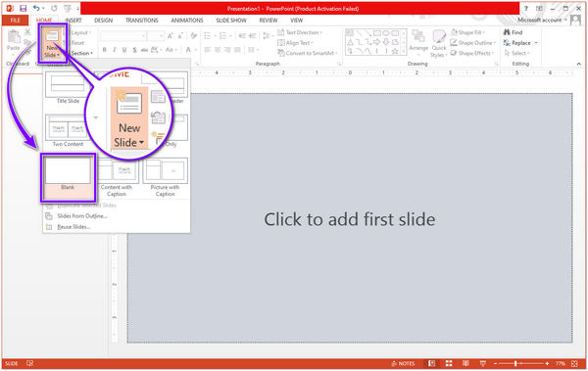The width and height of the screenshot is (588, 371).
Task: Click the Increase Font Size icon
Action: [x=171, y=36]
